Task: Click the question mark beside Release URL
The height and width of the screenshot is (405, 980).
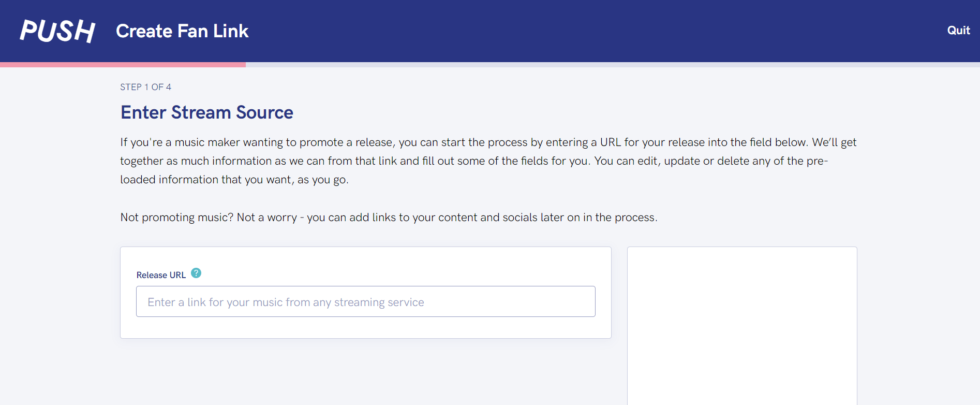Action: tap(196, 273)
